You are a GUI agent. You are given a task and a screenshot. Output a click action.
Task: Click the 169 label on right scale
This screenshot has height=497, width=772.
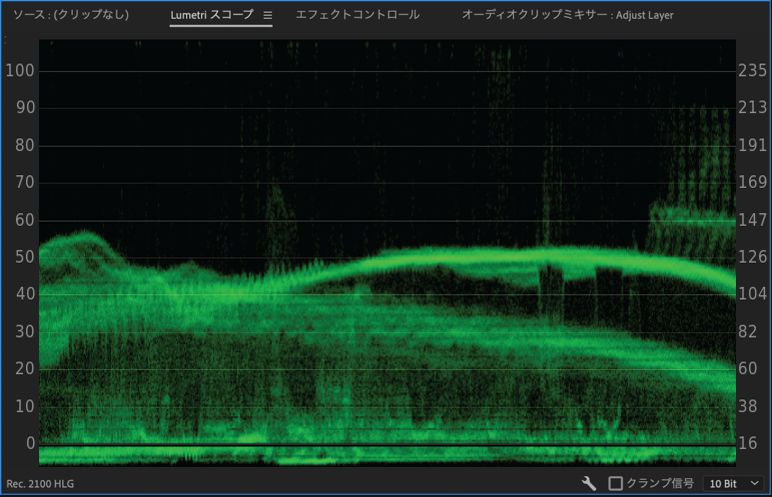pyautogui.click(x=752, y=182)
